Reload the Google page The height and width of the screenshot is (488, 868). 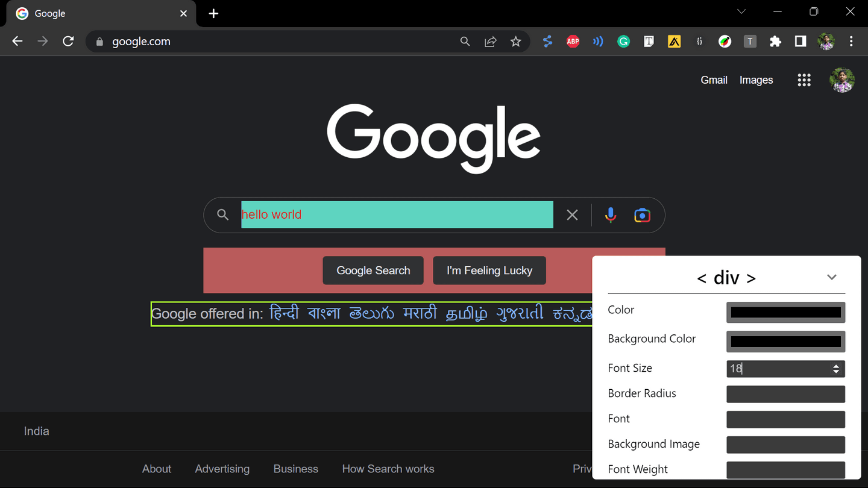tap(68, 42)
